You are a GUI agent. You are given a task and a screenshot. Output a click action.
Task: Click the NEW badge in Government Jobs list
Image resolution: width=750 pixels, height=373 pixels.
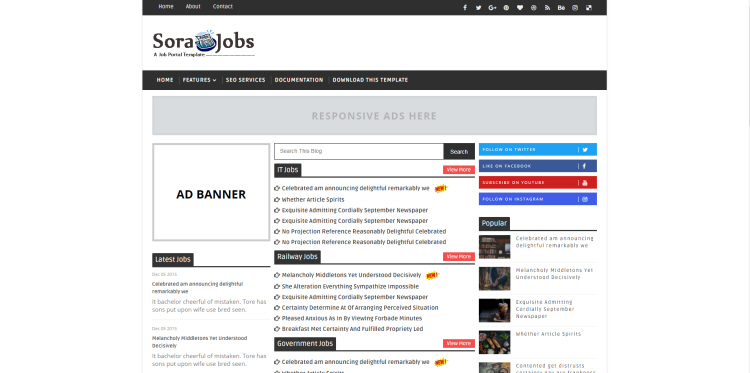(441, 362)
